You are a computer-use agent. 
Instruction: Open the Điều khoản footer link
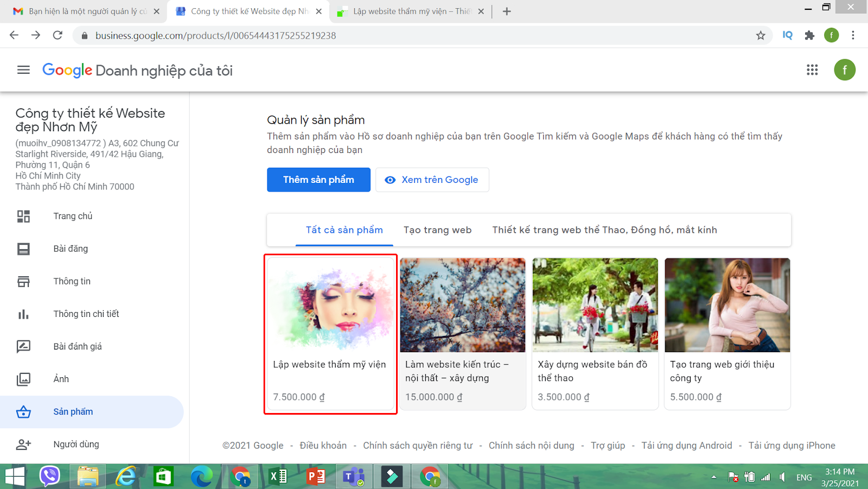coord(323,446)
